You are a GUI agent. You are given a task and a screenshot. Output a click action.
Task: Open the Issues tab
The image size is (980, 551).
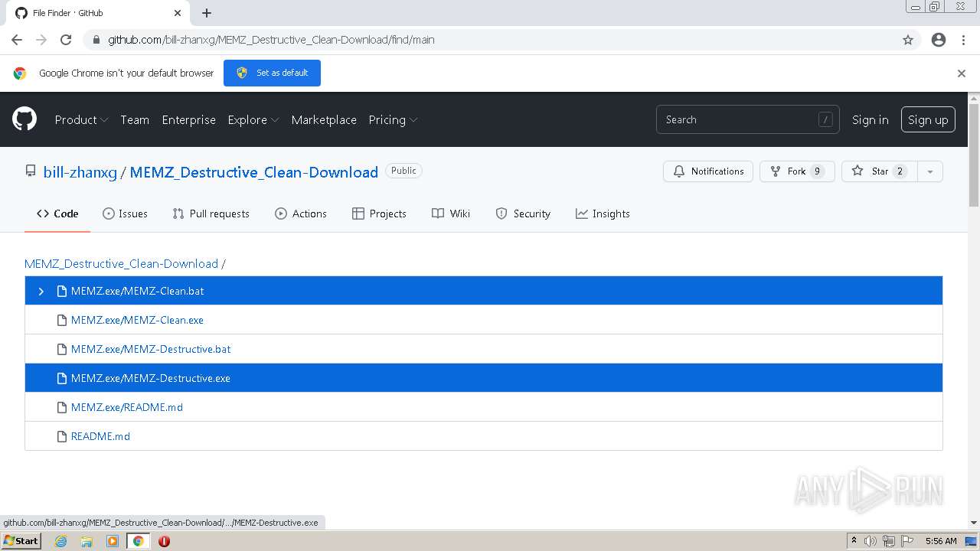125,214
